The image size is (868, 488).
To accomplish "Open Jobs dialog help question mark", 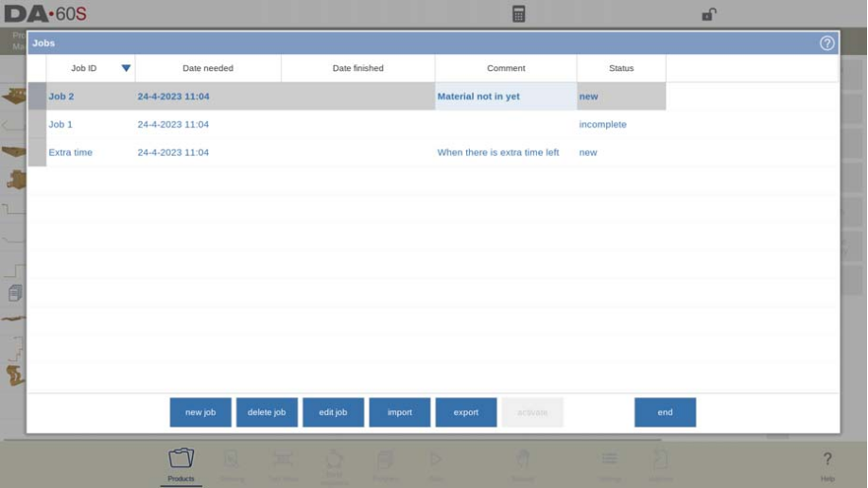I will click(x=826, y=44).
